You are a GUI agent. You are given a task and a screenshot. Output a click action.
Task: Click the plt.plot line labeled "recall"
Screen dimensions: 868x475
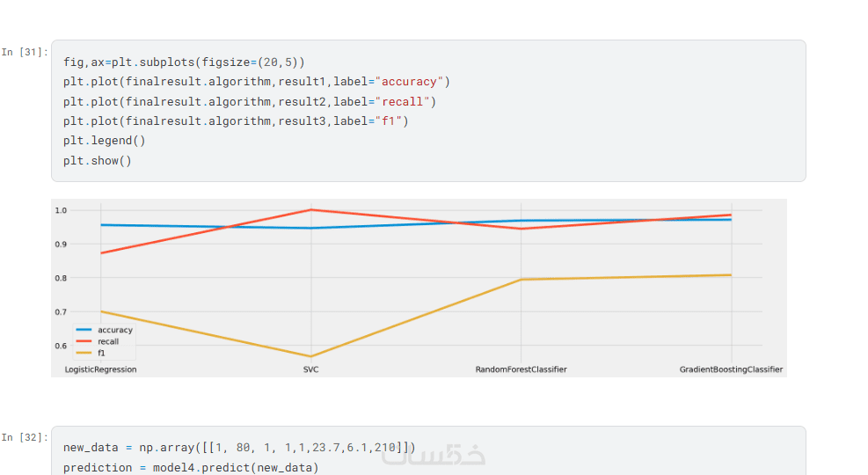pyautogui.click(x=249, y=101)
